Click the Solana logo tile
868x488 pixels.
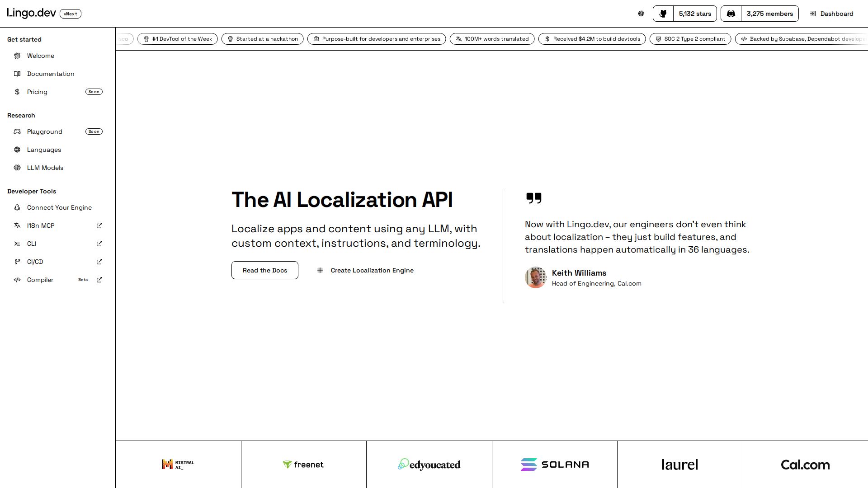pyautogui.click(x=554, y=465)
